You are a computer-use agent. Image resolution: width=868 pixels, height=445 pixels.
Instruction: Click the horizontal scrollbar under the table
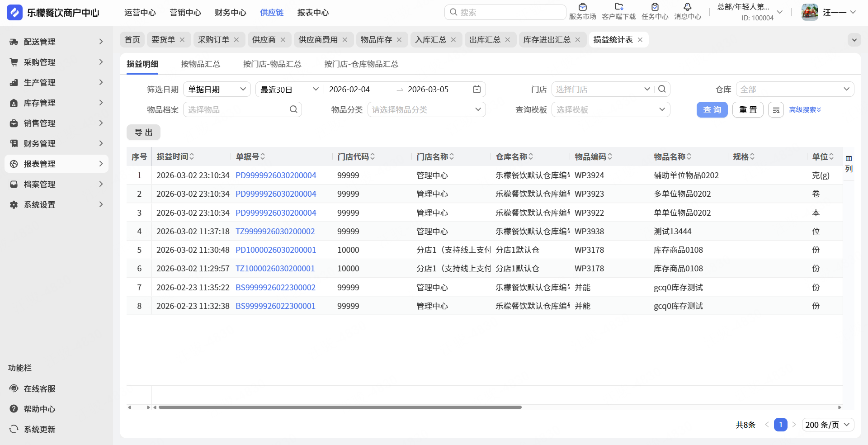point(340,407)
